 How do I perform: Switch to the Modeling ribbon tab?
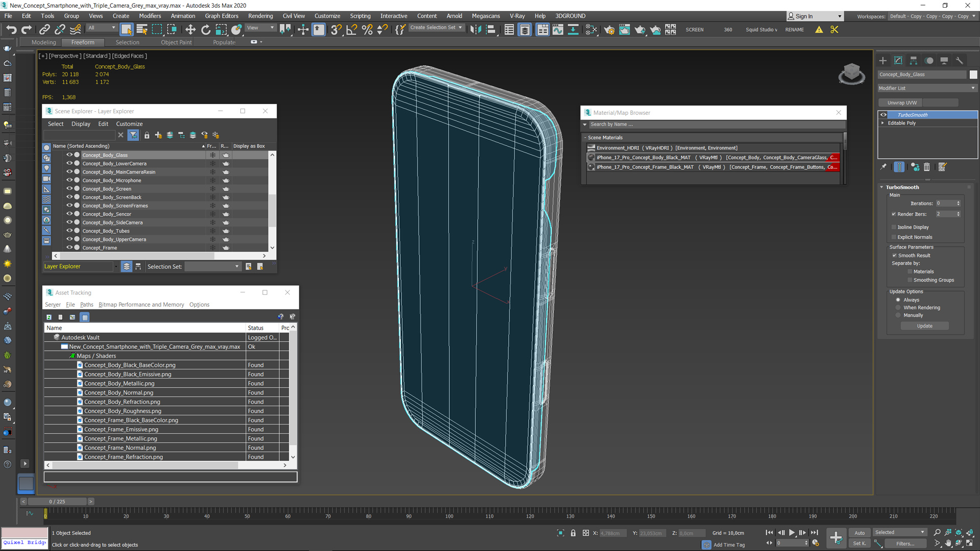click(x=43, y=42)
